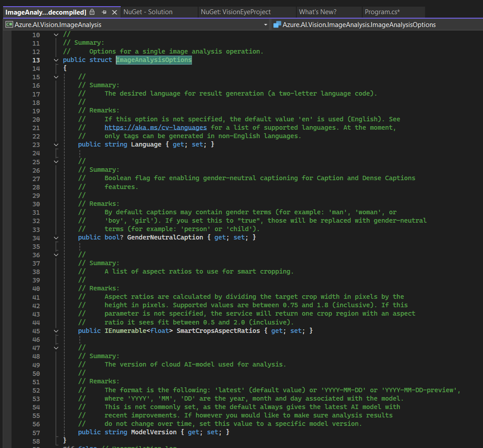This screenshot has height=448, width=483.
Task: Open the https://aka.ms/cv-languages link
Action: (156, 127)
